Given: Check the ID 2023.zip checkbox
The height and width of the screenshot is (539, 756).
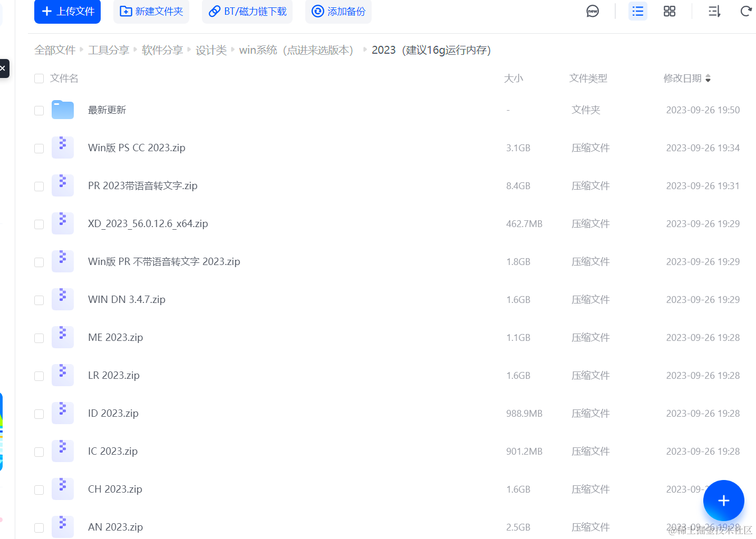Looking at the screenshot, I should 39,414.
